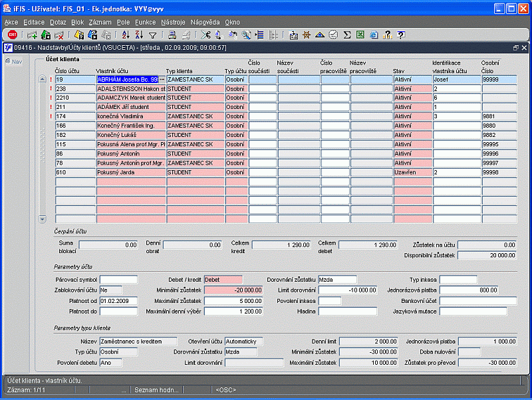Click the Párovací symbol input field

(x=119, y=280)
